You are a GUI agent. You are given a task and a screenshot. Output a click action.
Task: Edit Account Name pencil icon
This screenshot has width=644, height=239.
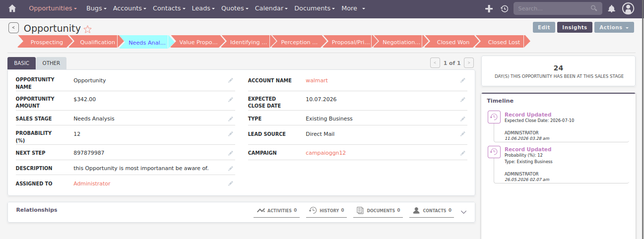point(462,80)
